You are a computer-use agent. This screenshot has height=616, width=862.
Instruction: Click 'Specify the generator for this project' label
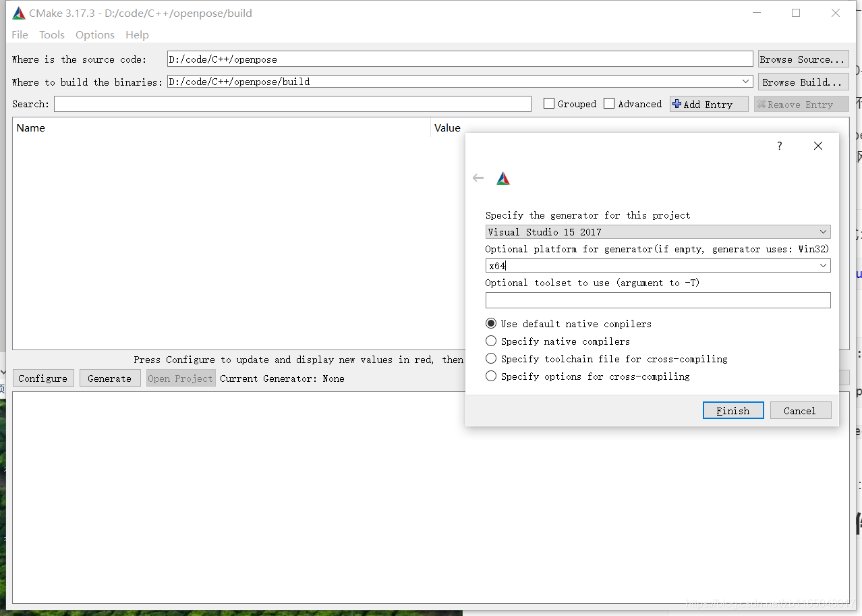click(587, 215)
